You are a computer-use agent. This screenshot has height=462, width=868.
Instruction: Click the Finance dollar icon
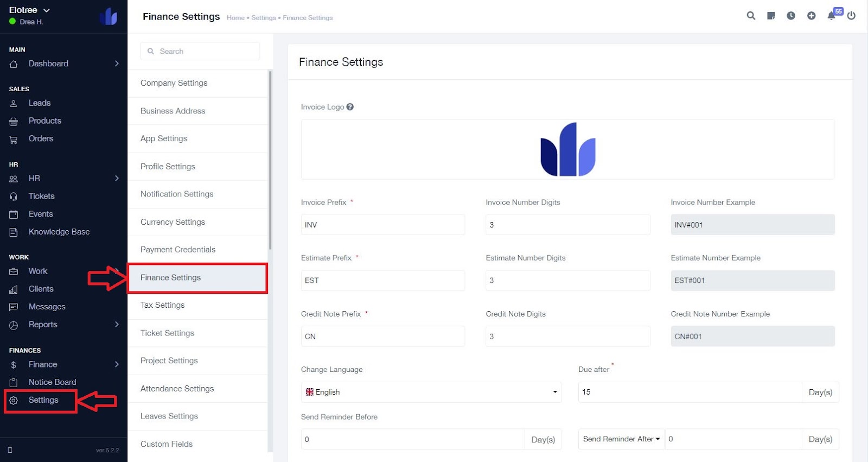click(x=14, y=365)
